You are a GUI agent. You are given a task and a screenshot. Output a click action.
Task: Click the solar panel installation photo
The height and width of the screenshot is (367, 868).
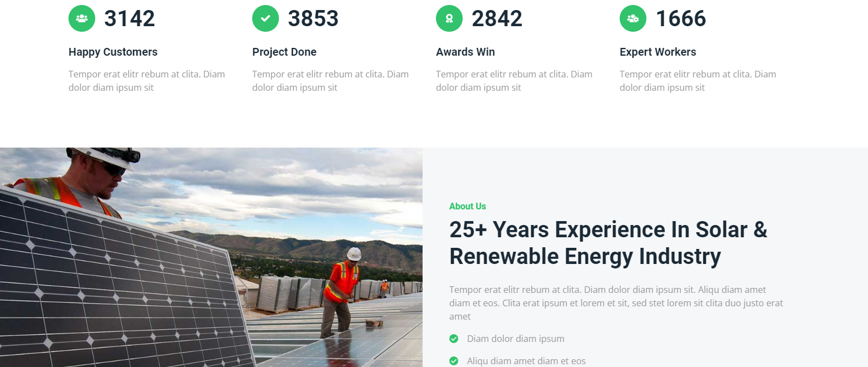tap(211, 257)
